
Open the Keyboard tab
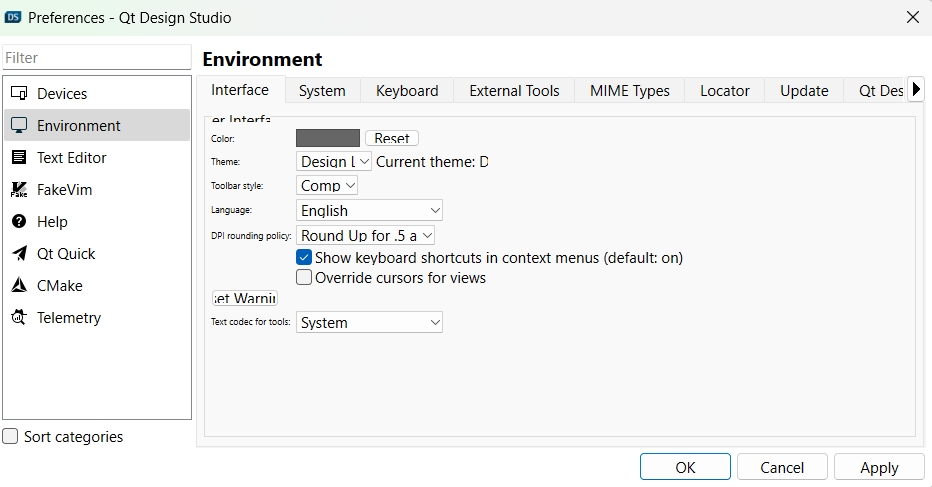[x=407, y=91]
